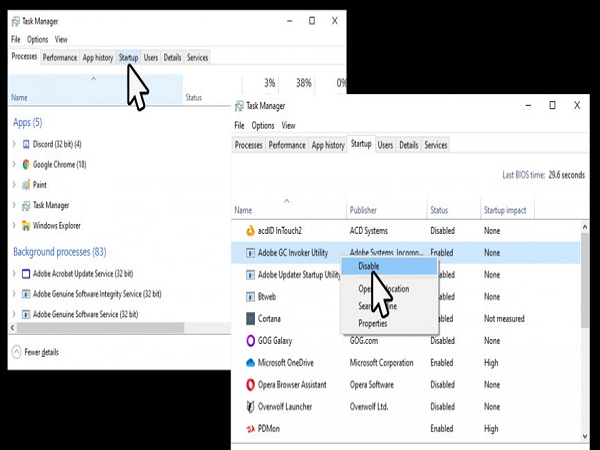This screenshot has height=450, width=600.
Task: Expand Adobe Genuine Software Service row
Action: pyautogui.click(x=14, y=315)
